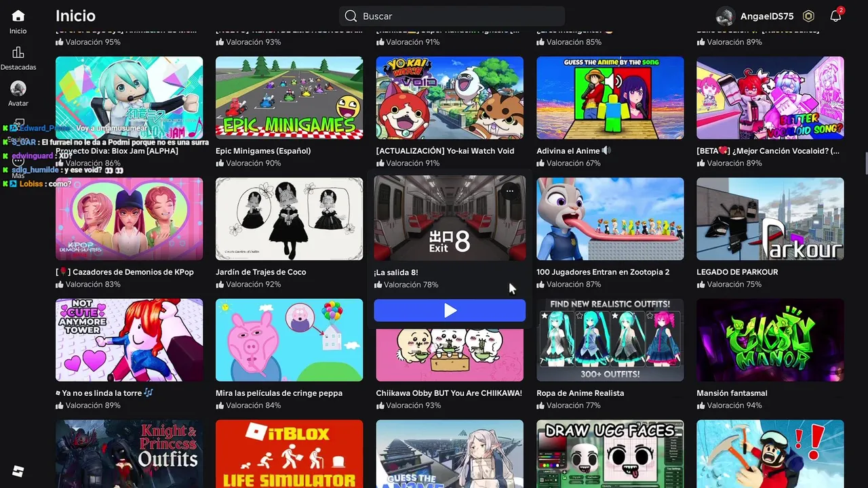Click the 'Inicio' page heading

click(x=75, y=16)
